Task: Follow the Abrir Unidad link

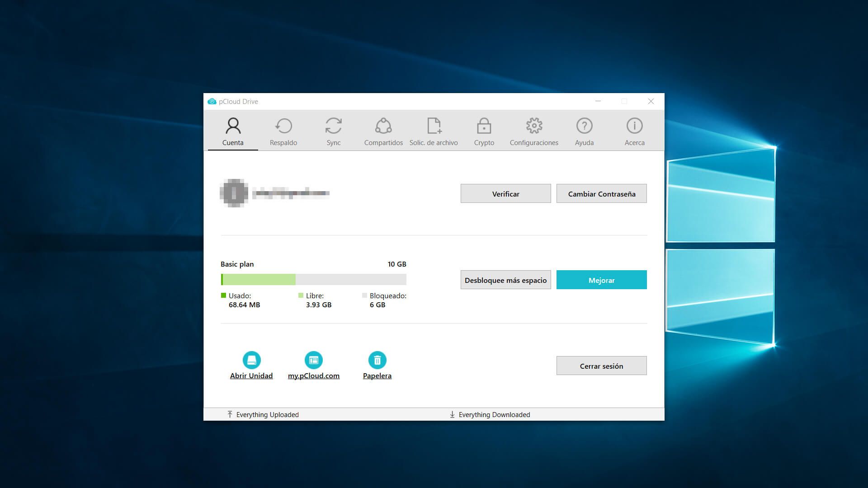Action: pyautogui.click(x=251, y=376)
